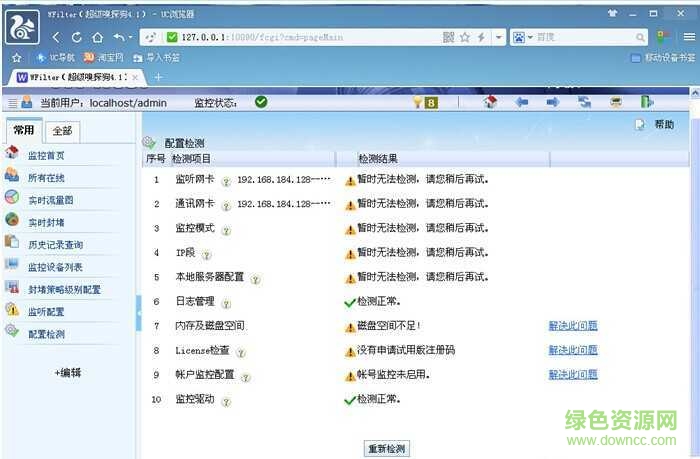Click WFilter refresh toolbar icon
The image size is (700, 459).
tap(584, 102)
